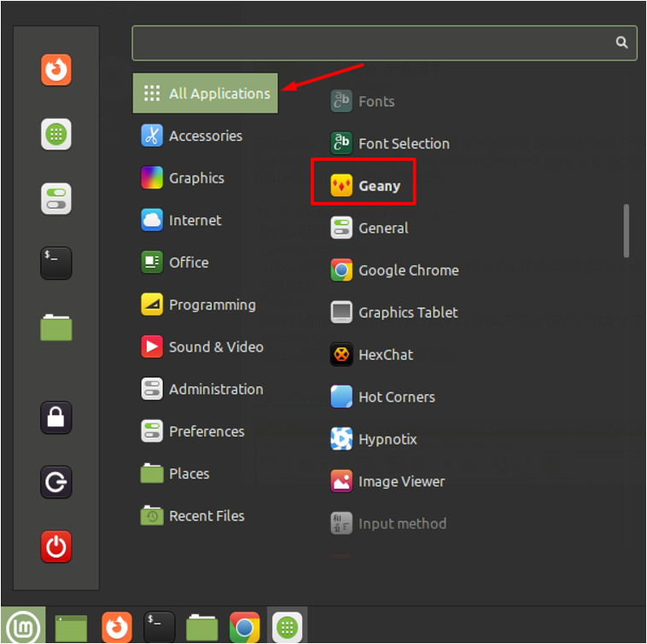647x644 pixels.
Task: Open Software Manager in the favorites sidebar
Action: click(x=56, y=134)
